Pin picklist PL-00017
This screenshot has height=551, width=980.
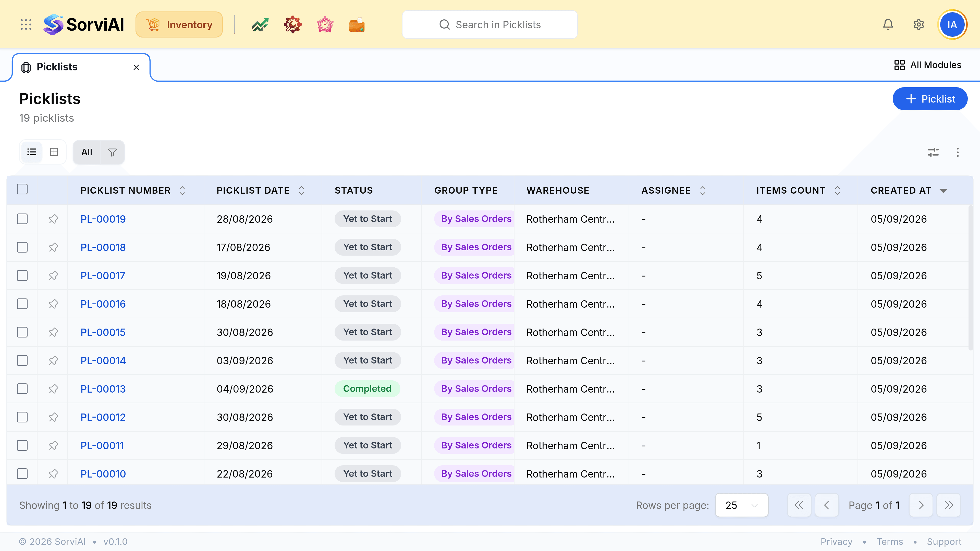point(53,276)
